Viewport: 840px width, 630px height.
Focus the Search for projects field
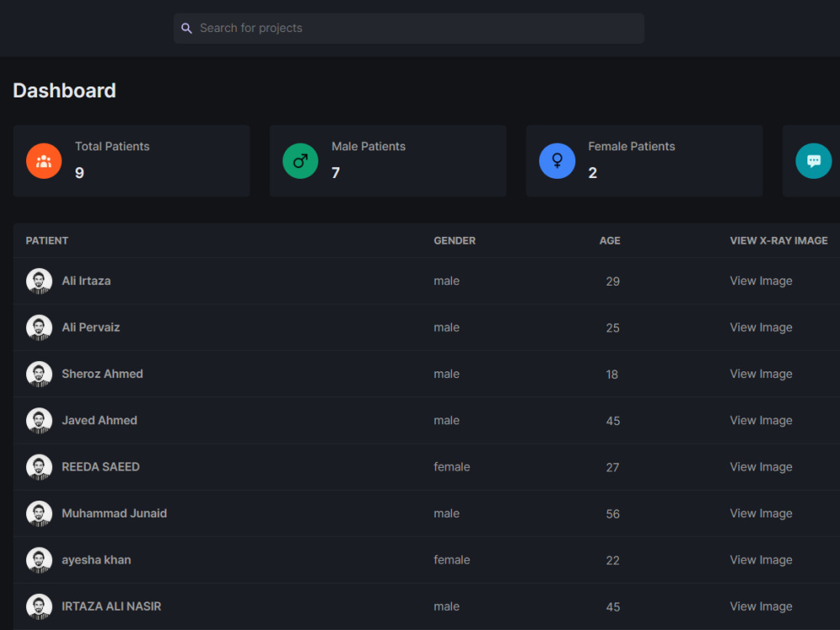click(x=409, y=29)
